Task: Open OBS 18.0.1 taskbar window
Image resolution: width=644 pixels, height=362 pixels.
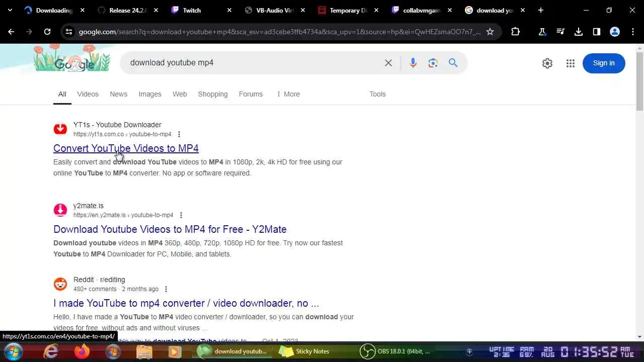Action: 395,351
